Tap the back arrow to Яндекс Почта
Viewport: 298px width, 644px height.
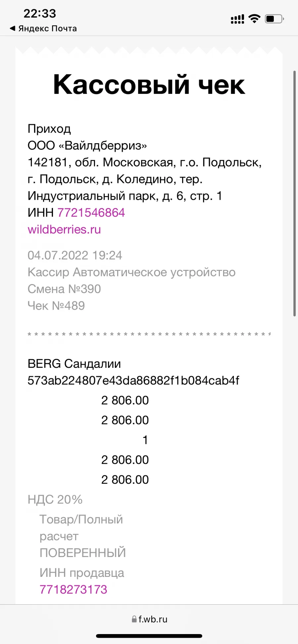(13, 28)
